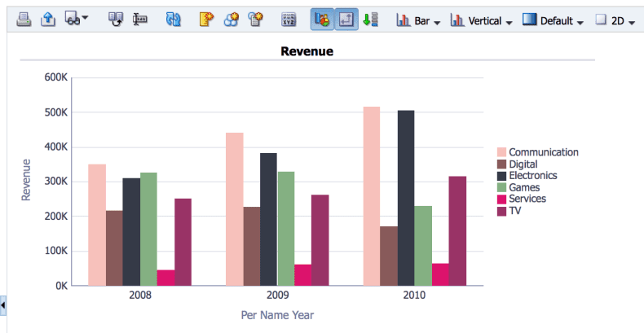Click the 2010 x-axis label
Image resolution: width=644 pixels, height=333 pixels.
pos(414,295)
